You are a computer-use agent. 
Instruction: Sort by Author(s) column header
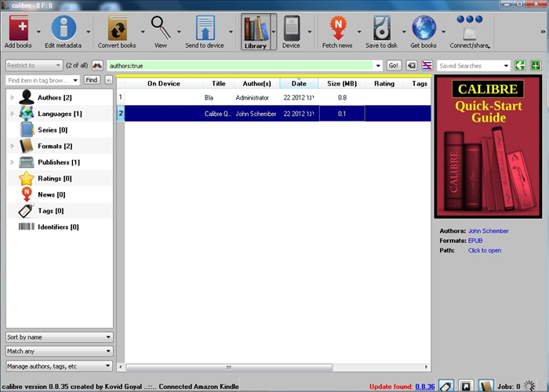coord(257,83)
